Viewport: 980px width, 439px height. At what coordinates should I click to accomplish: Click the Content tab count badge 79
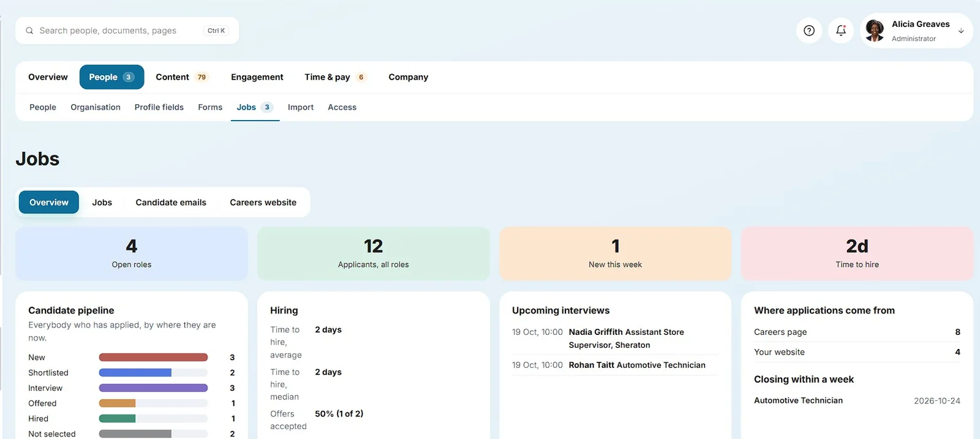click(x=202, y=77)
